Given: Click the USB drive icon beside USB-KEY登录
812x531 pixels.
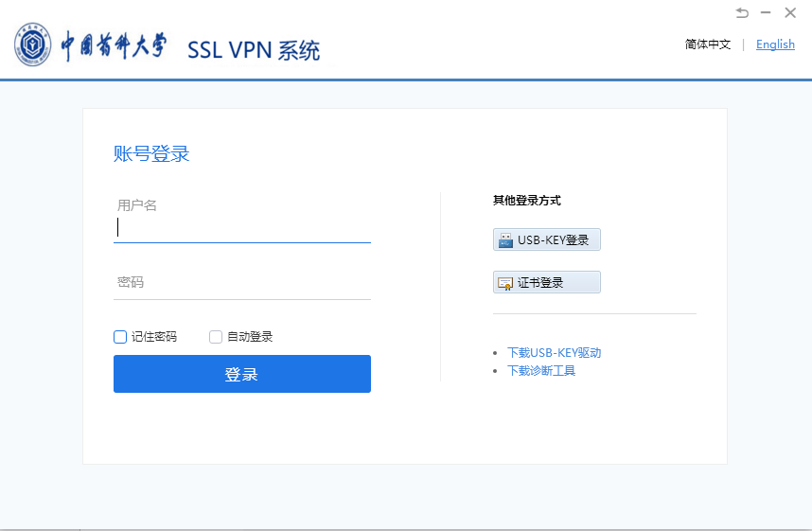Looking at the screenshot, I should tap(505, 239).
